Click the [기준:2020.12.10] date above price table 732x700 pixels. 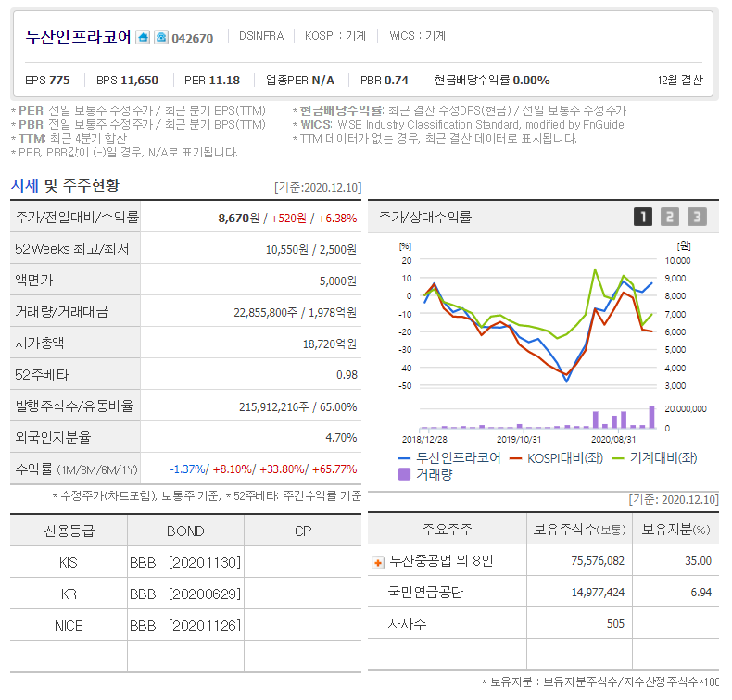[318, 187]
